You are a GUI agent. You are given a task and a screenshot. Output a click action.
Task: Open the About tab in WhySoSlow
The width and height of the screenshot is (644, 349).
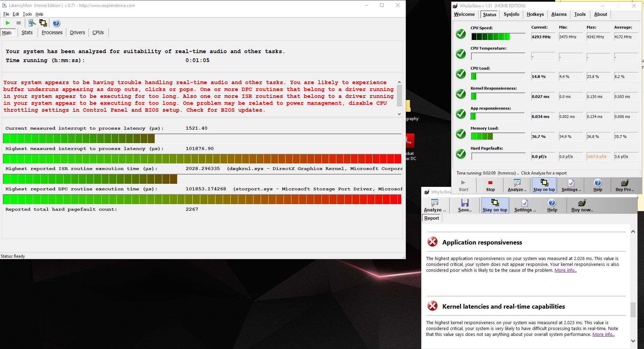(x=600, y=14)
